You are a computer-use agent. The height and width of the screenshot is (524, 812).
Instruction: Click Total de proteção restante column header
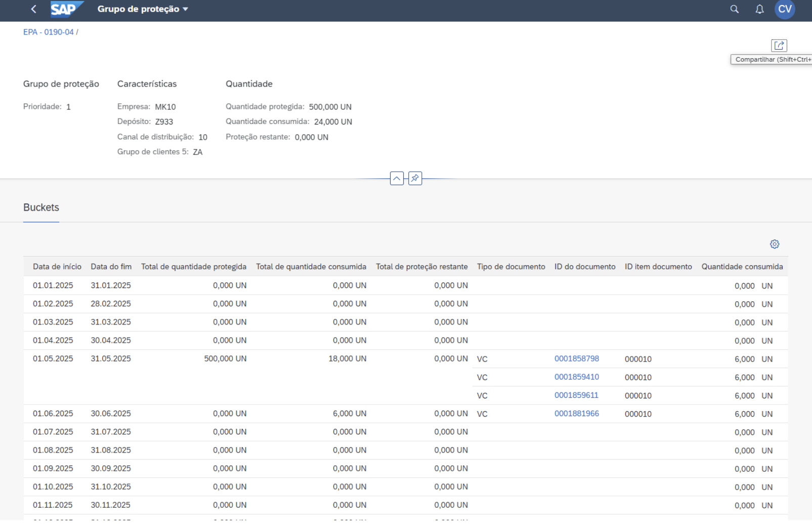point(422,266)
